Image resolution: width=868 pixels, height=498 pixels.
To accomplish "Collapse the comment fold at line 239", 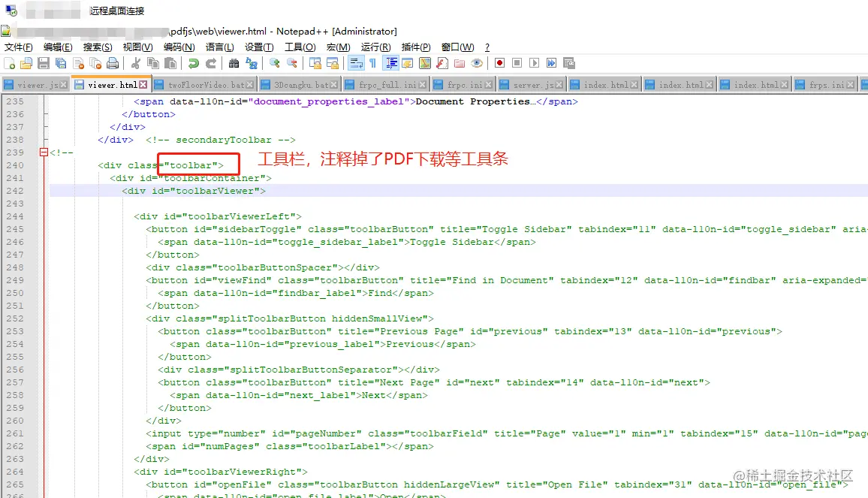I will click(44, 152).
